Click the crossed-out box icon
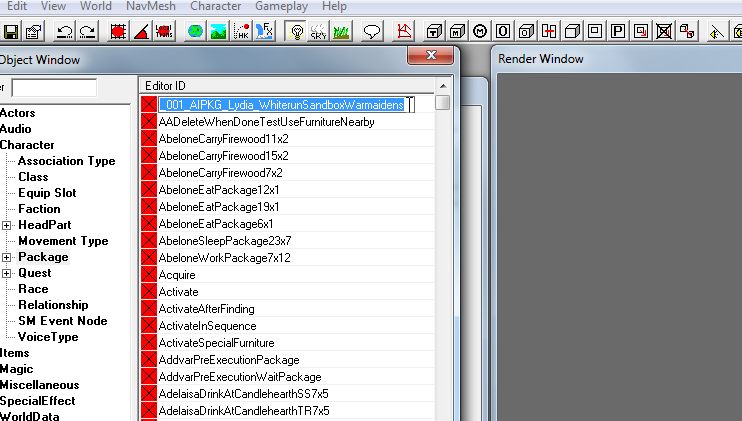 pyautogui.click(x=664, y=32)
